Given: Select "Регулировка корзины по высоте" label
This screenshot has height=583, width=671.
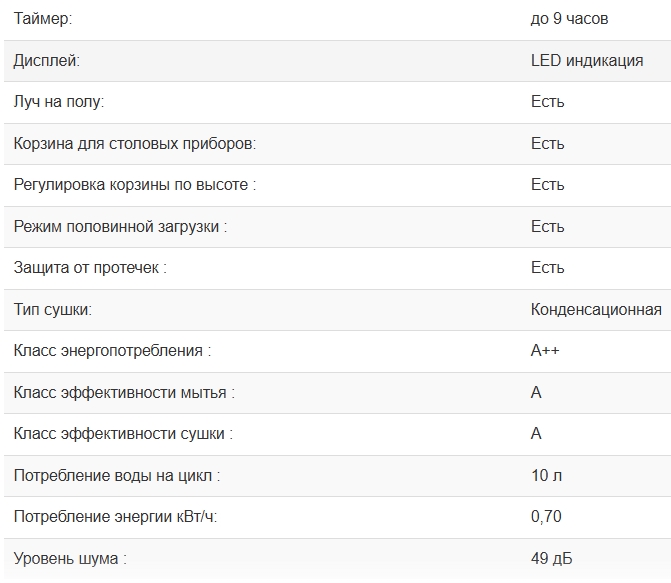Looking at the screenshot, I should point(135,185).
